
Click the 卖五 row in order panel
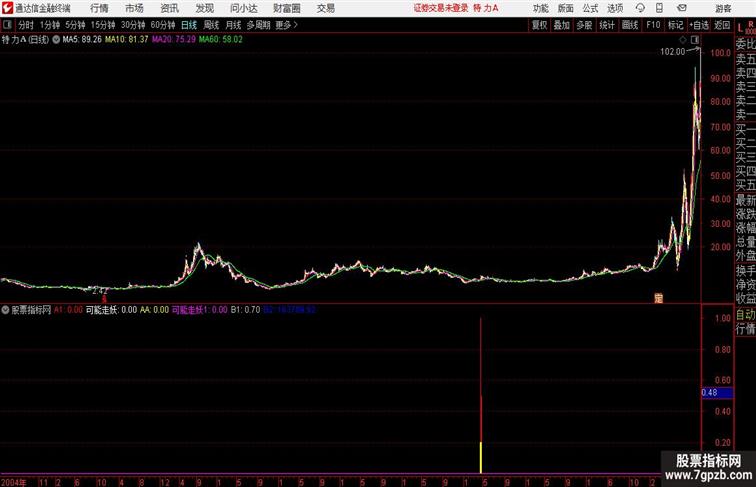pos(745,59)
